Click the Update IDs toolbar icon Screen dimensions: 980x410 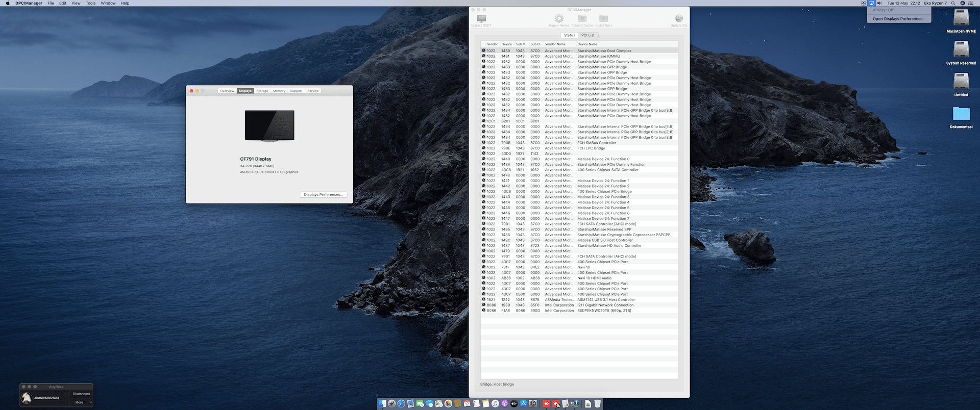(679, 20)
